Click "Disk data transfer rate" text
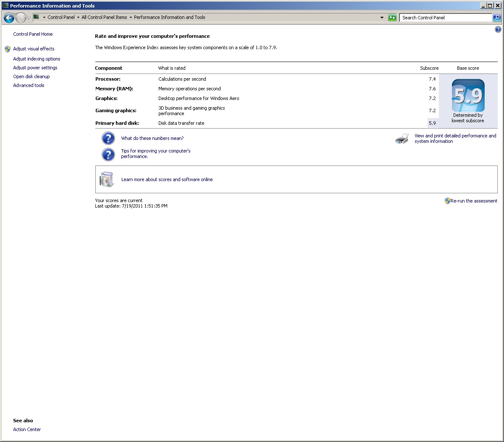The width and height of the screenshot is (504, 442). [181, 123]
